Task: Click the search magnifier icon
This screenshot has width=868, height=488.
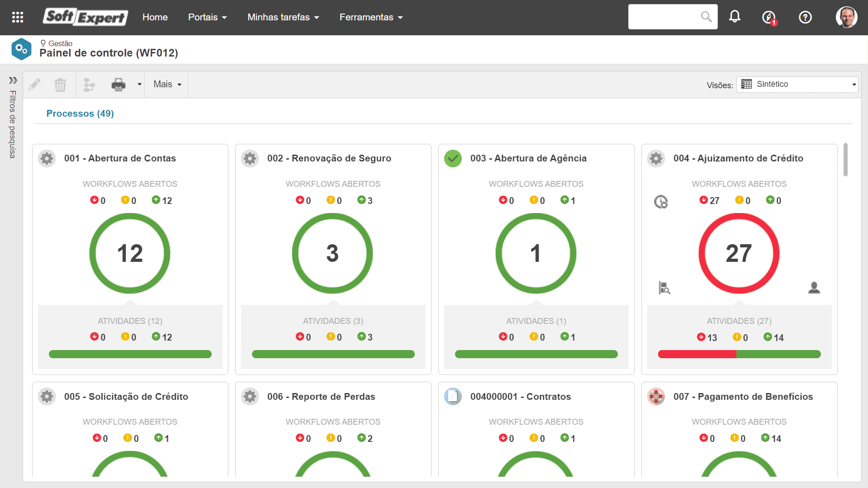Action: [706, 17]
